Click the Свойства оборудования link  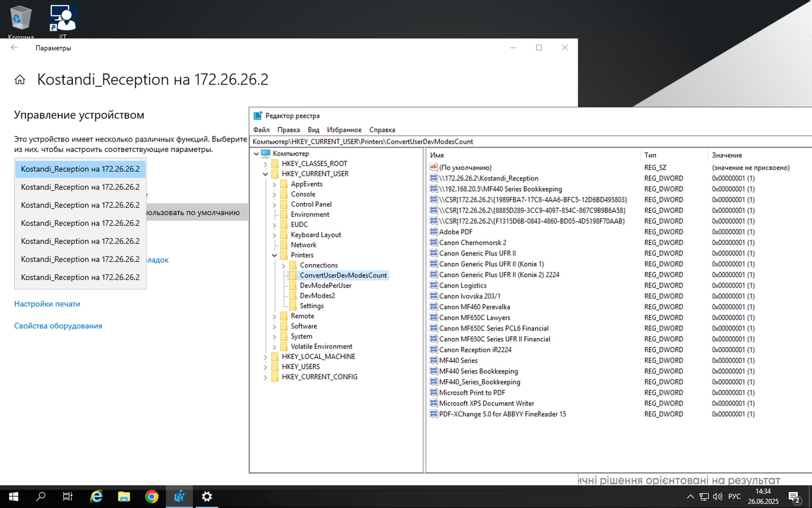click(58, 326)
